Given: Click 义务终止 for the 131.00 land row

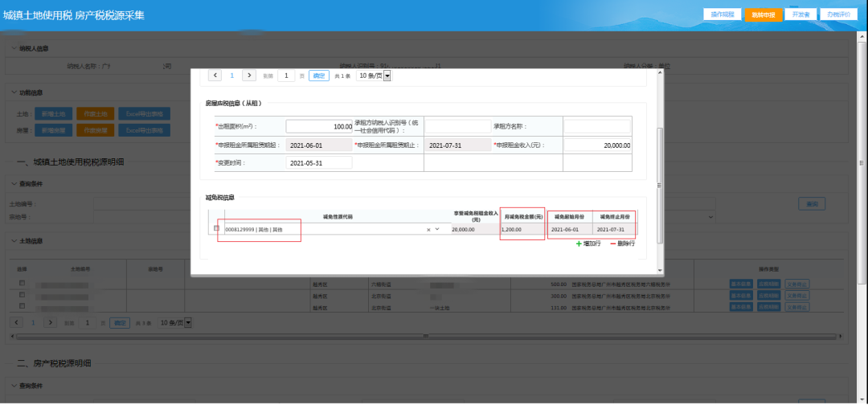Looking at the screenshot, I should [797, 306].
